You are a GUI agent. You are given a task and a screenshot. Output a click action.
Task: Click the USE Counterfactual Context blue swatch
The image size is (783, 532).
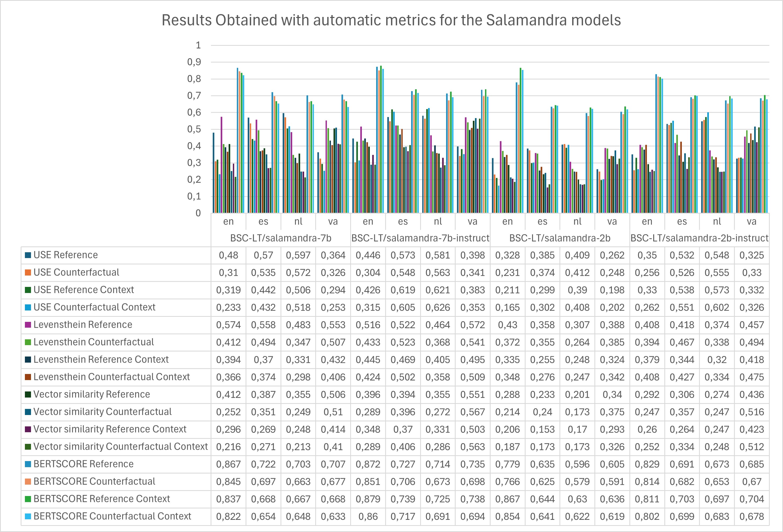[x=28, y=307]
